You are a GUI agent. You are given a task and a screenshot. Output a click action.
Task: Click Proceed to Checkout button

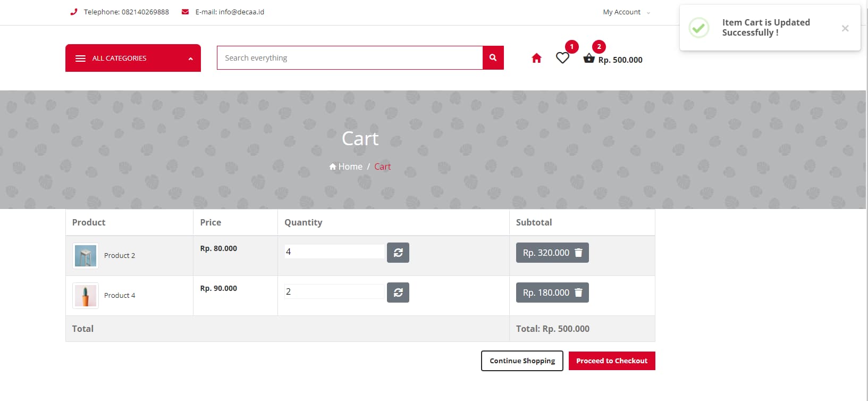click(612, 361)
